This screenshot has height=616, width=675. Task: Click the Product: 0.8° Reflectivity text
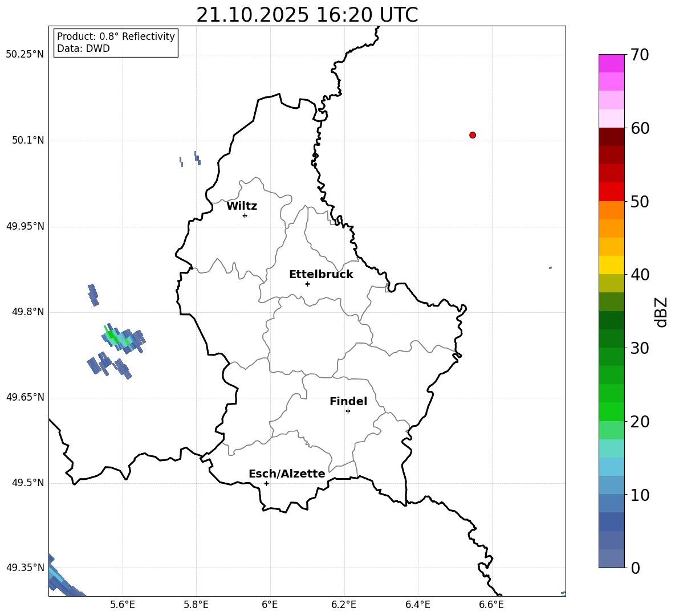116,36
